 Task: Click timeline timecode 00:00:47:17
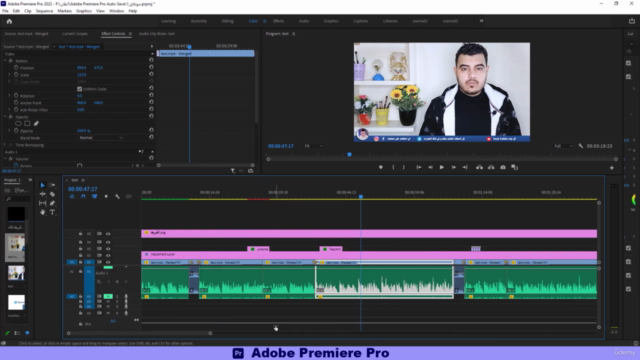82,189
